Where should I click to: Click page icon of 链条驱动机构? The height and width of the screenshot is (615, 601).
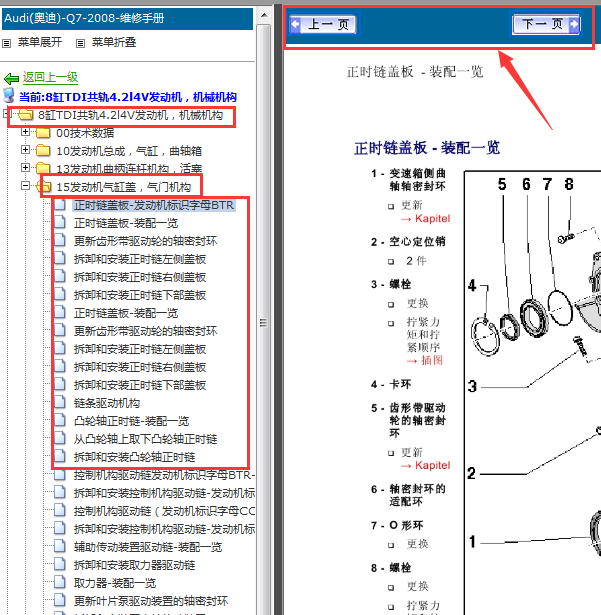[x=60, y=402]
